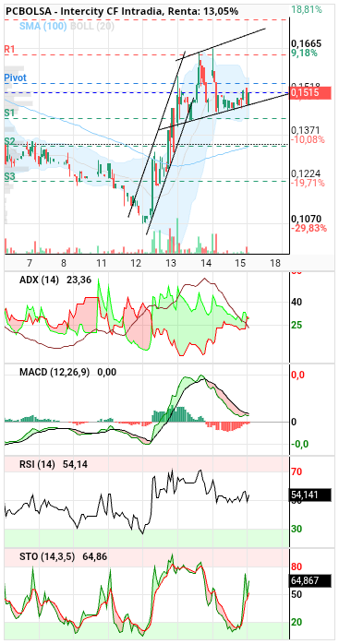The image size is (339, 644).
Task: Click the 'S2' support level label
Action: pyautogui.click(x=9, y=141)
